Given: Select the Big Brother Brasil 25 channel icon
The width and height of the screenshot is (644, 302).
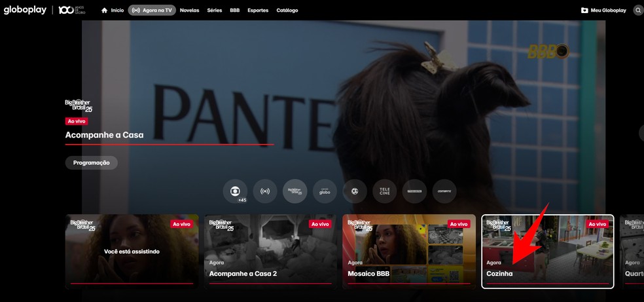Looking at the screenshot, I should coord(295,191).
